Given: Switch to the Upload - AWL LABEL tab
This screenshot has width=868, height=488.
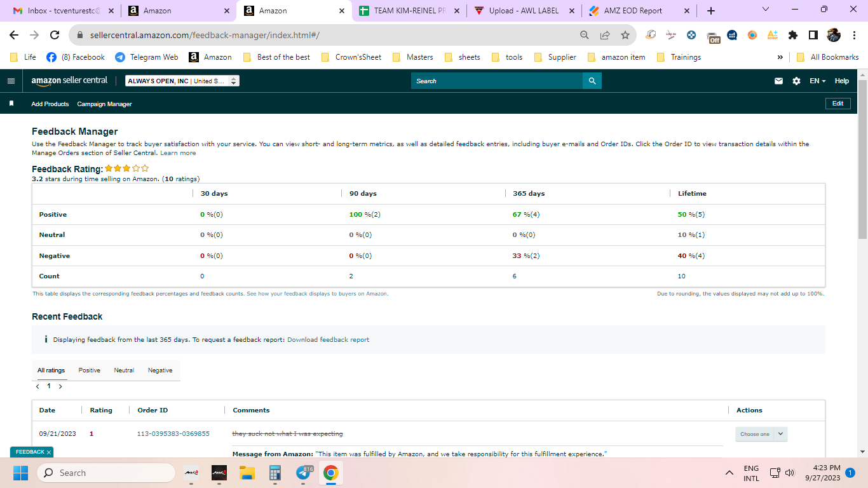Looking at the screenshot, I should (524, 11).
